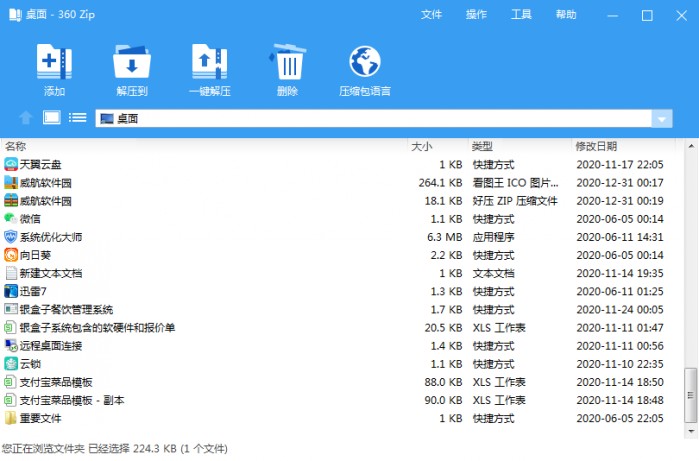The image size is (699, 461).
Task: Click the date 2020-11-17 22:05
Action: [x=620, y=165]
